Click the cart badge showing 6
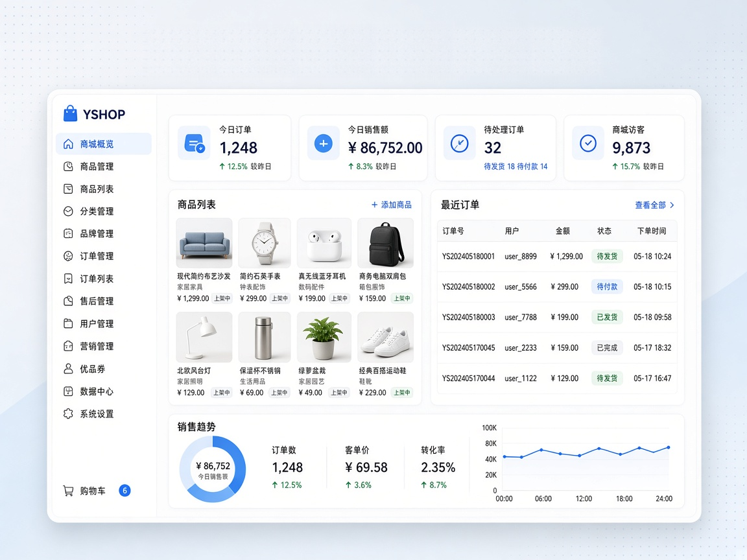 [124, 491]
